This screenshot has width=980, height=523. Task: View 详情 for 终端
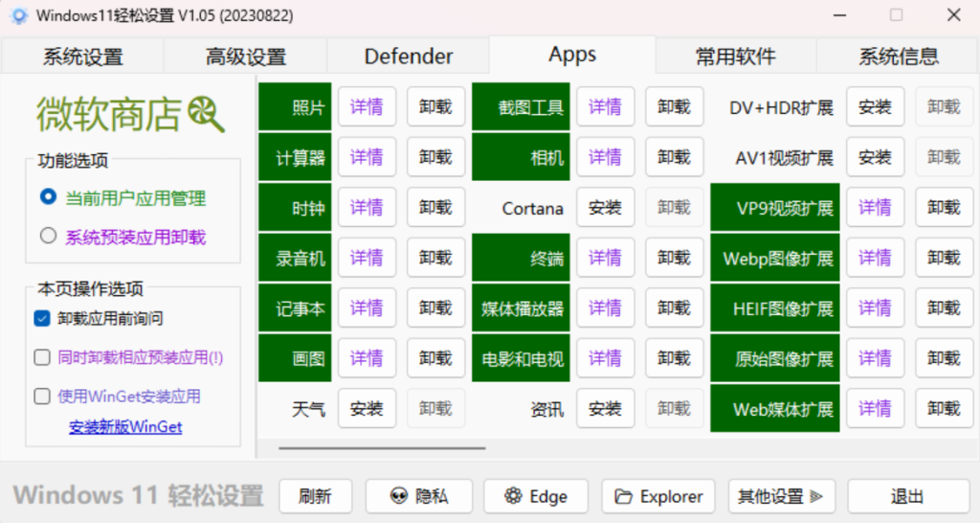coord(605,257)
